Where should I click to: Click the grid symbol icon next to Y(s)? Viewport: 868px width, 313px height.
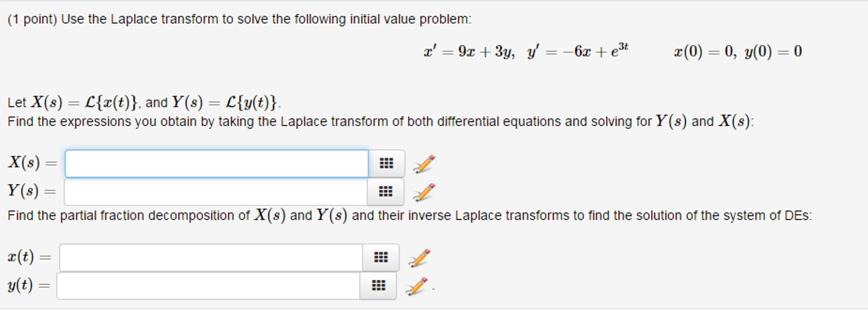[x=385, y=192]
